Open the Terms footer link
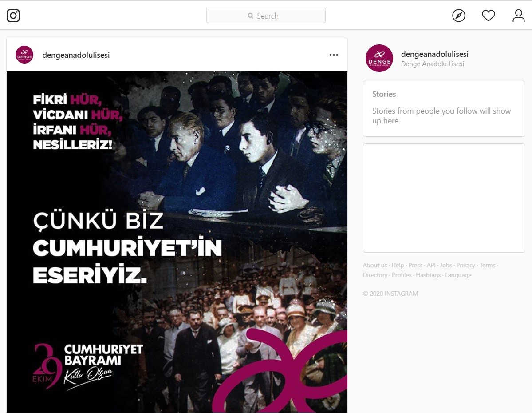The image size is (532, 413). [x=487, y=265]
